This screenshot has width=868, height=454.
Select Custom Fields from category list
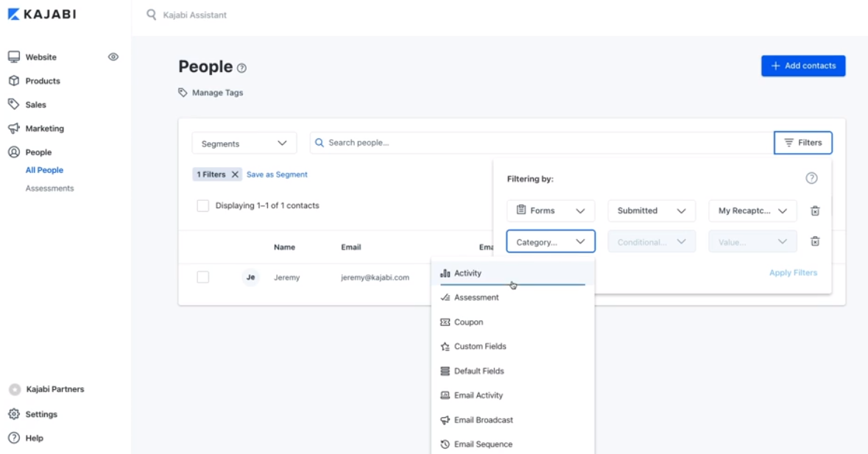coord(513,346)
